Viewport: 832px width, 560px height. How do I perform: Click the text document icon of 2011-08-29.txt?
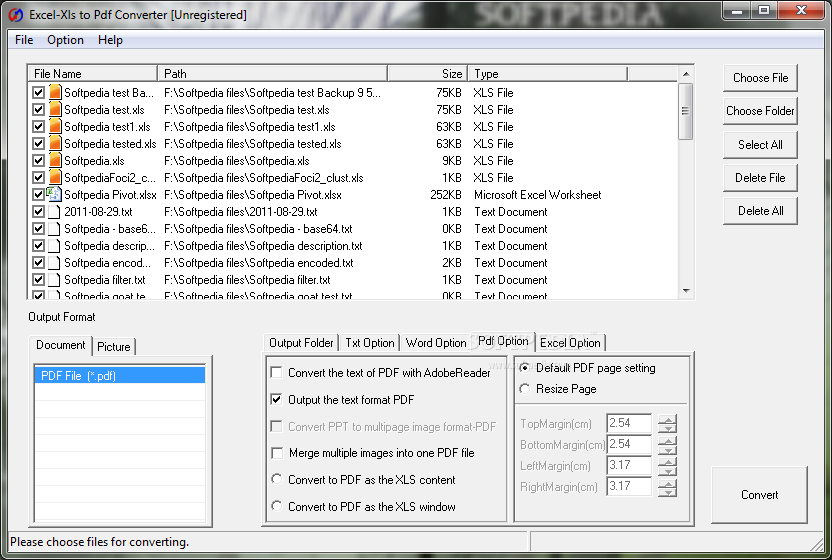pyautogui.click(x=55, y=212)
